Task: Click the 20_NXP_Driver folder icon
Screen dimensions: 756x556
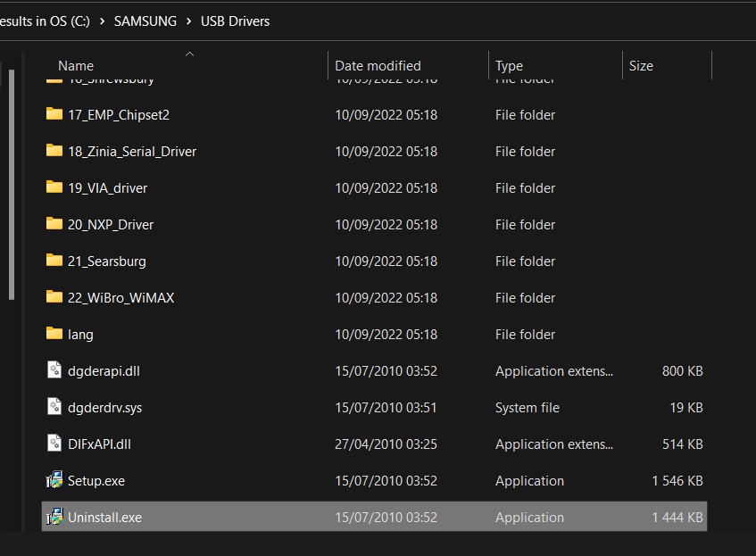Action: click(54, 224)
